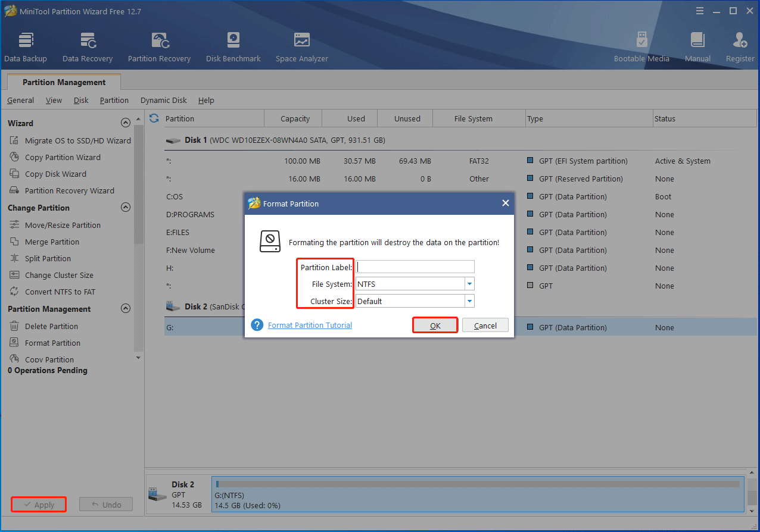Click the Apply button
760x532 pixels.
click(x=38, y=505)
